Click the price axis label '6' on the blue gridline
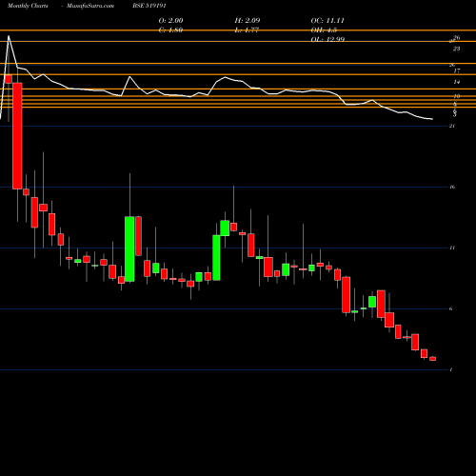 pos(451,308)
